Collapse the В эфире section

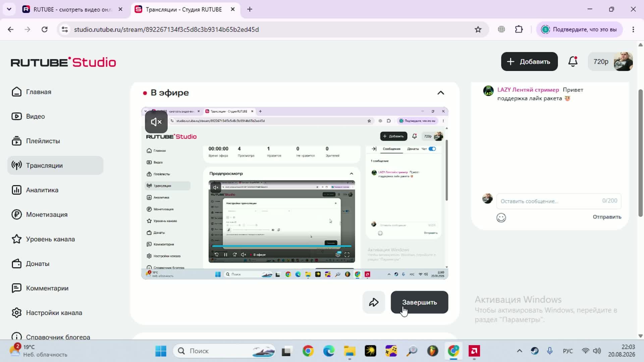[x=441, y=93]
